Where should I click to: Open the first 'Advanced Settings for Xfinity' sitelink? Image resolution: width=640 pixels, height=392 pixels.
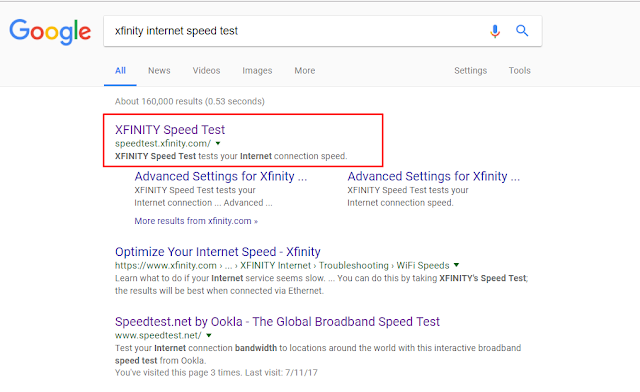click(x=221, y=176)
